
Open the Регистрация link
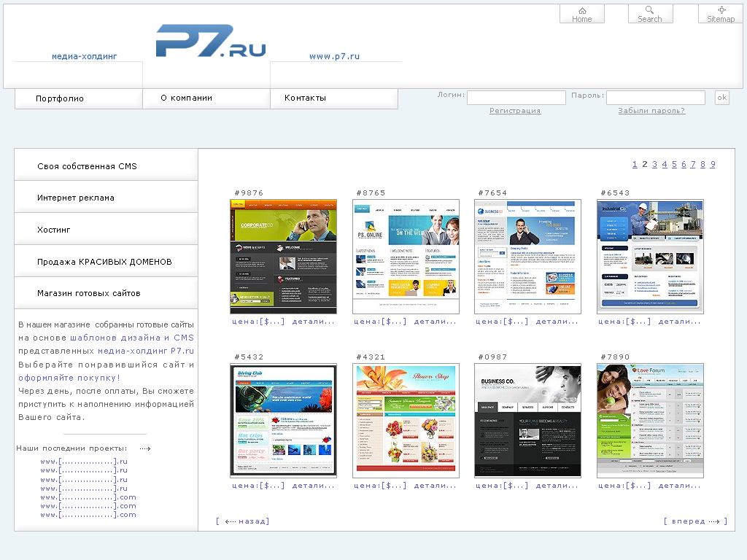(x=515, y=110)
